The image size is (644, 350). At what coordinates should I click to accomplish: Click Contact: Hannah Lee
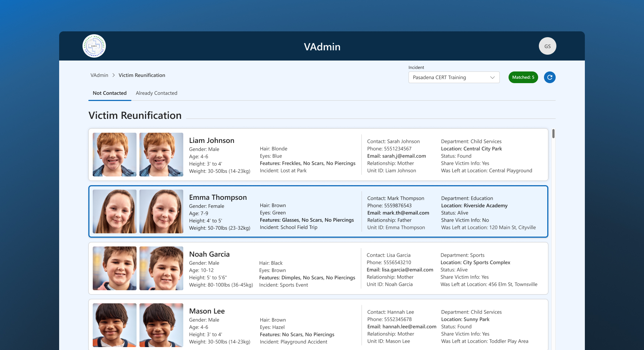pyautogui.click(x=391, y=312)
